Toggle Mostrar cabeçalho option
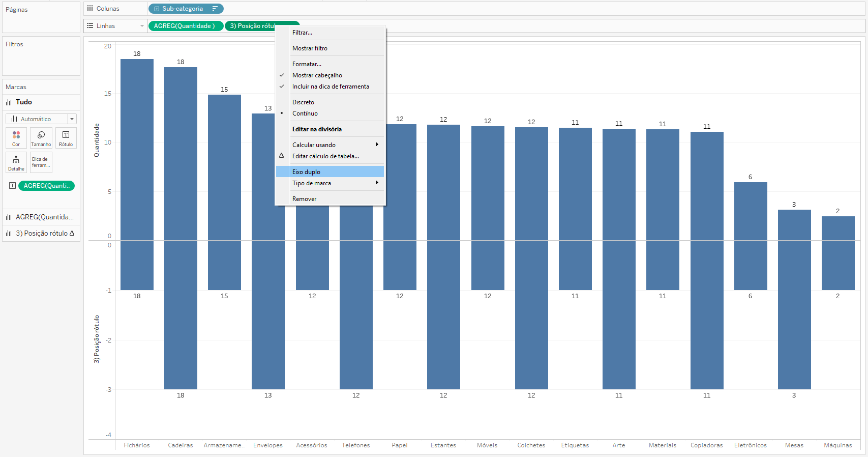This screenshot has width=868, height=457. [317, 75]
